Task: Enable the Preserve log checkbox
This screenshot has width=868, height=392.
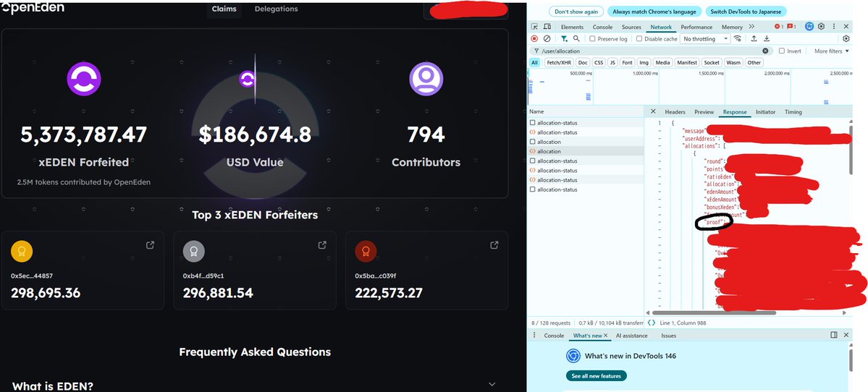Action: tap(592, 39)
